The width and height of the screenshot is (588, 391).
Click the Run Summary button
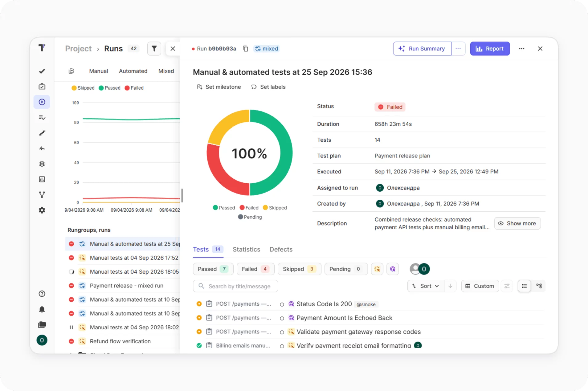click(x=422, y=48)
